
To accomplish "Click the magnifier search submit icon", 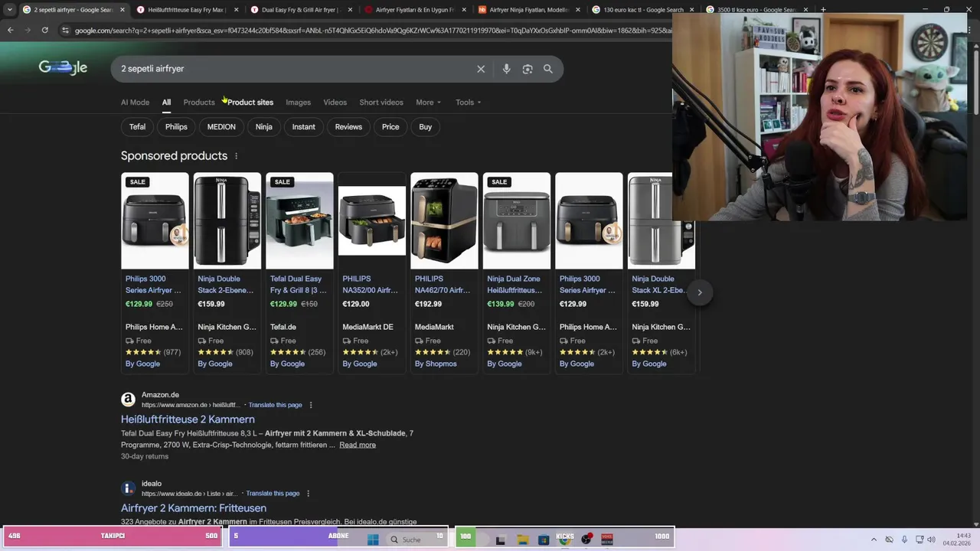I will pyautogui.click(x=548, y=69).
